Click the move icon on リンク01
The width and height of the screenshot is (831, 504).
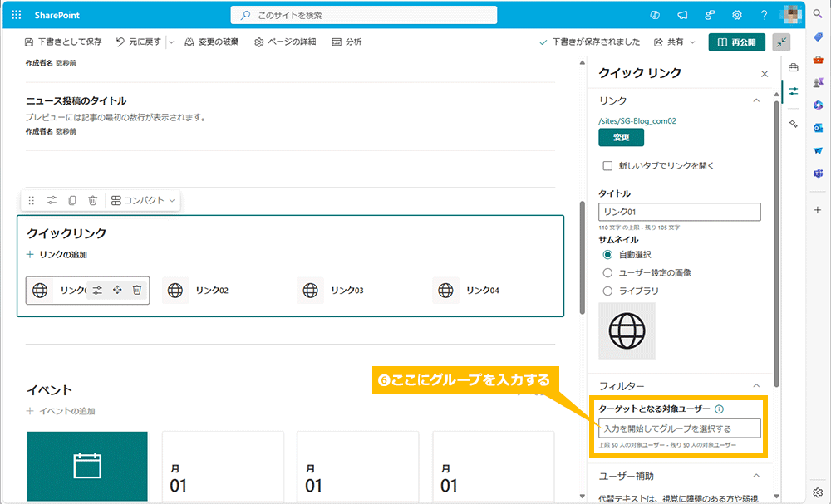(x=117, y=290)
